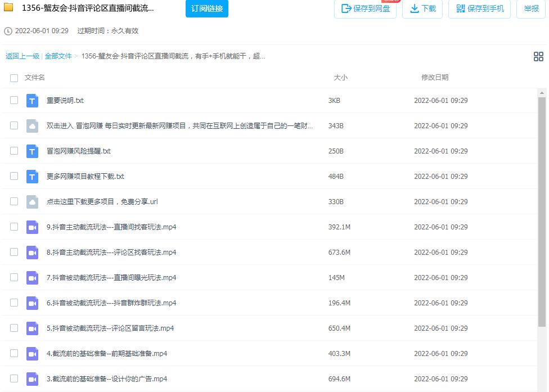Image resolution: width=549 pixels, height=392 pixels.
Task: Open 8.抖音主动截流玩法---评论区找客玩法.mp4
Action: [x=111, y=253]
